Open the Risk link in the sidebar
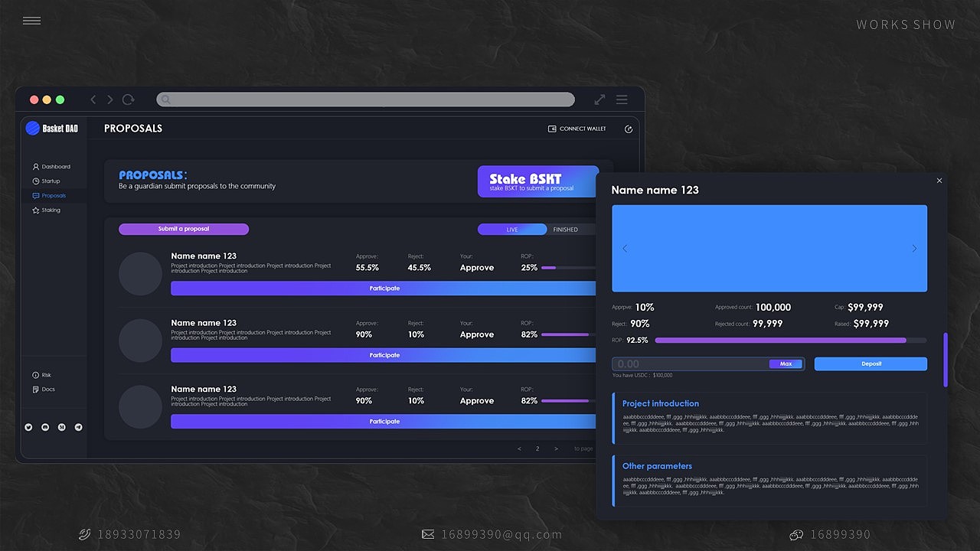Viewport: 980px width, 551px height. coord(46,375)
